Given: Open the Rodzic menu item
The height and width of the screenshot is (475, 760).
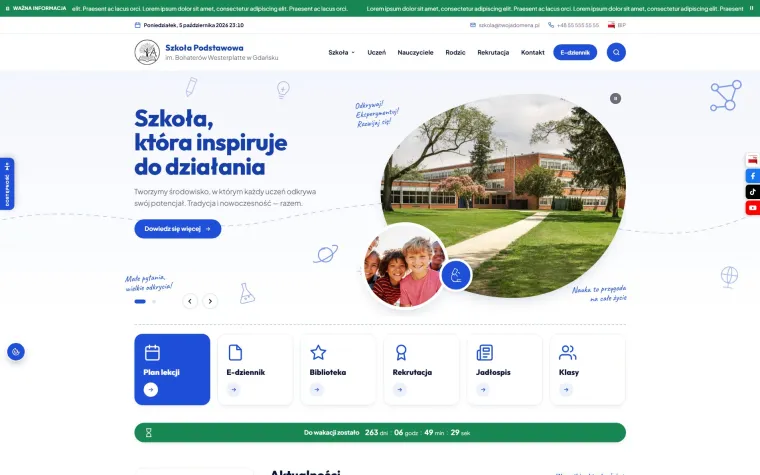Looking at the screenshot, I should point(455,52).
